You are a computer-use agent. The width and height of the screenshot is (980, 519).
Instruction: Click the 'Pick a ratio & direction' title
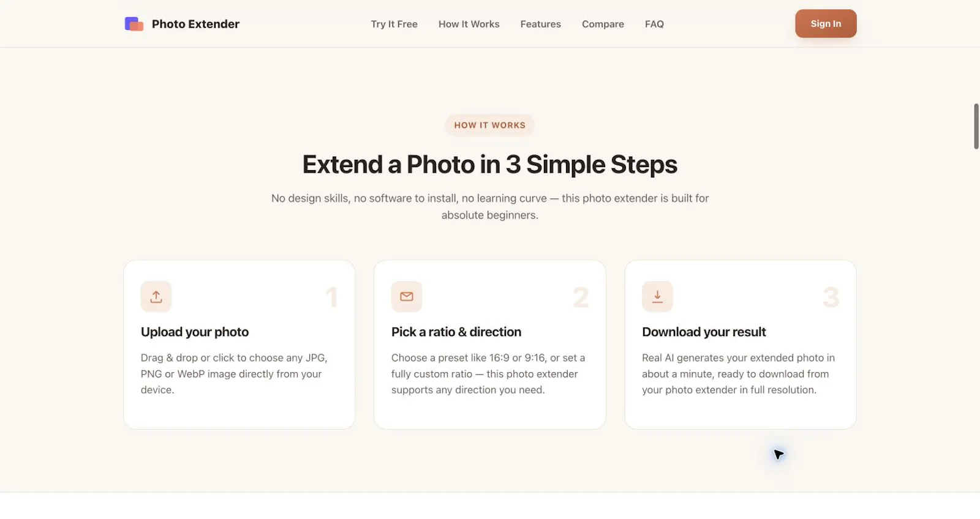[x=456, y=332]
